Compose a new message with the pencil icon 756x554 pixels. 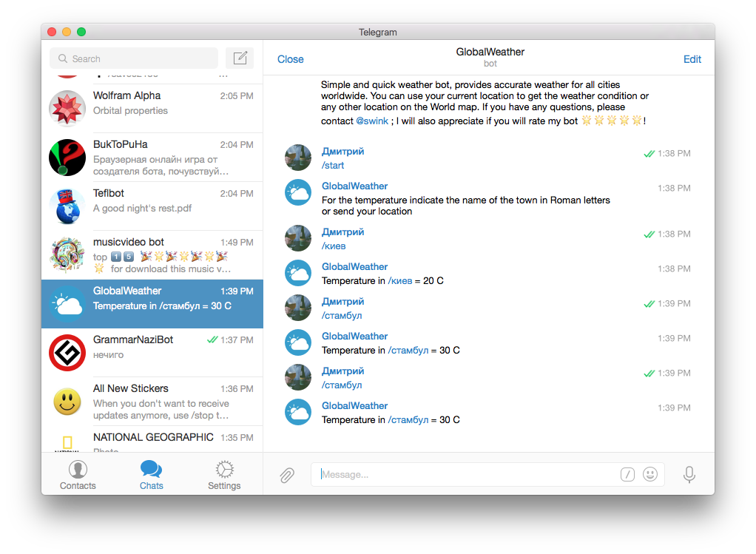click(x=240, y=58)
